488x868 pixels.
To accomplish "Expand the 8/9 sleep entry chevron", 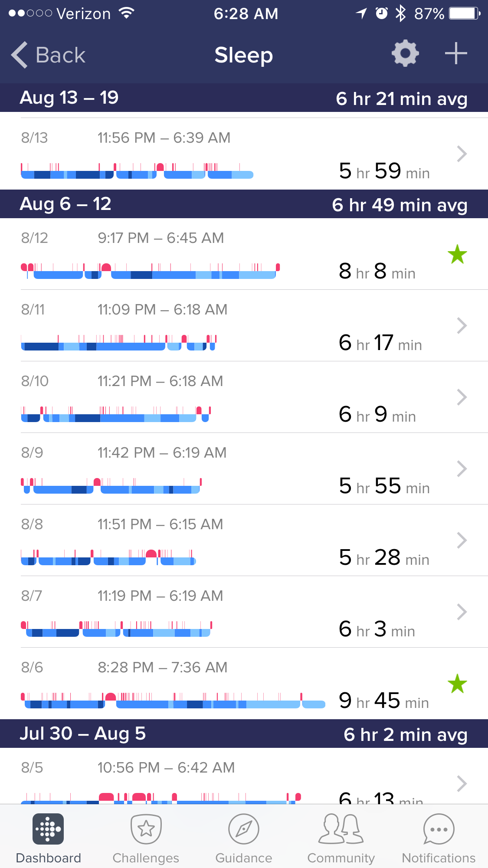I will 462,468.
